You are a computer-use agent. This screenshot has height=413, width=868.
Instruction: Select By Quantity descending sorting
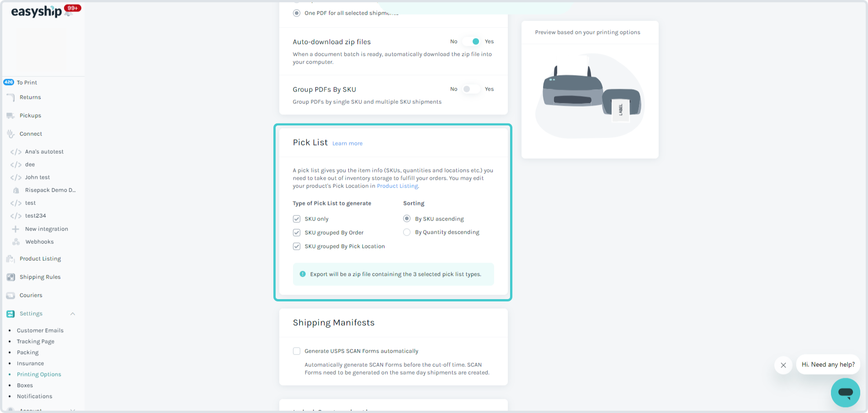[x=407, y=232]
